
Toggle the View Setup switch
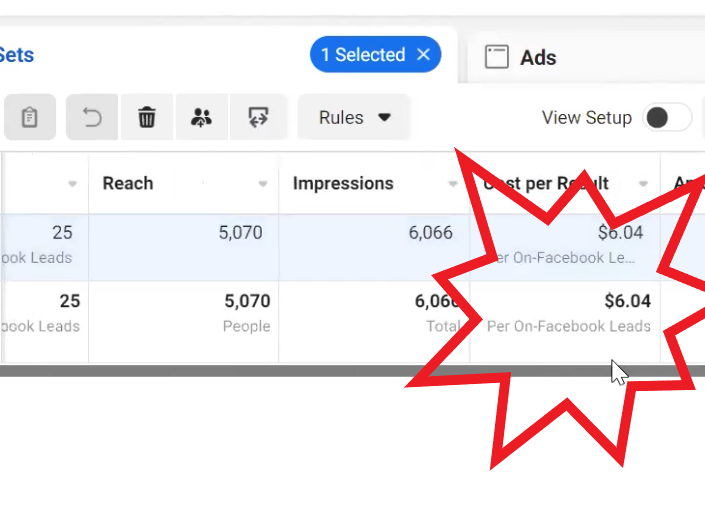(667, 117)
